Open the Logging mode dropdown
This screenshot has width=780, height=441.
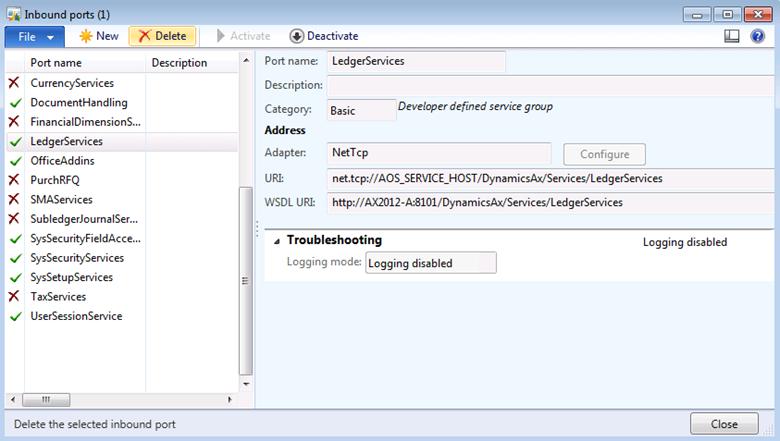[431, 263]
